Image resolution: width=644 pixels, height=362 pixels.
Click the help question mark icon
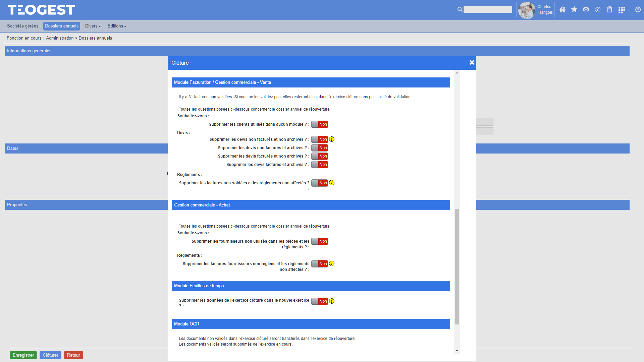[598, 10]
